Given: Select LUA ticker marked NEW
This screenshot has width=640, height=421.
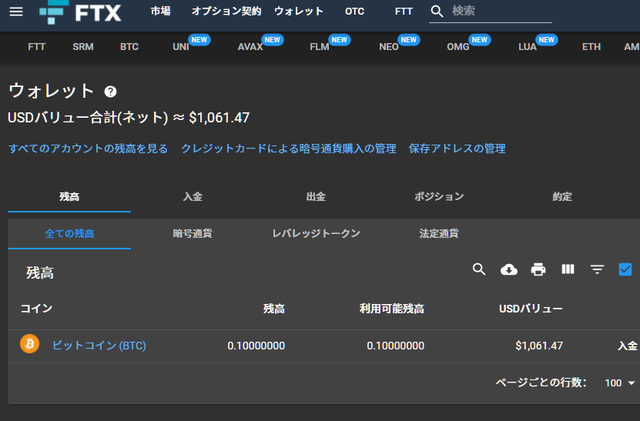Looking at the screenshot, I should click(527, 47).
